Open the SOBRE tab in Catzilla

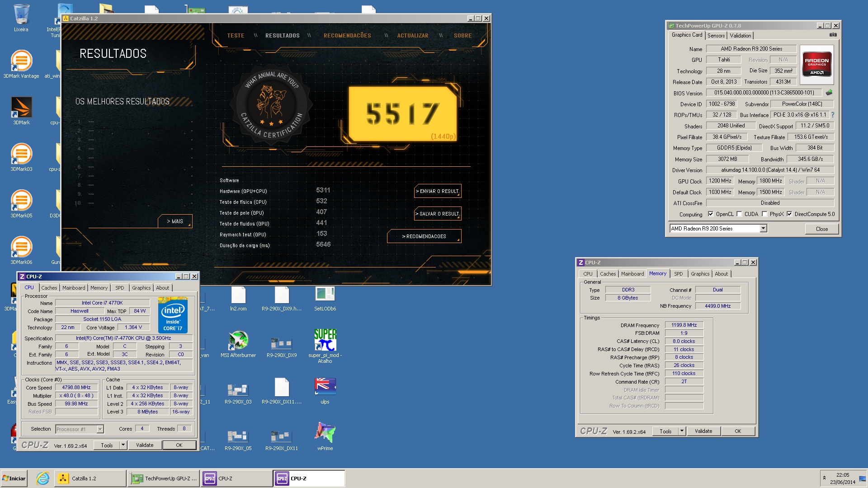[x=463, y=36]
